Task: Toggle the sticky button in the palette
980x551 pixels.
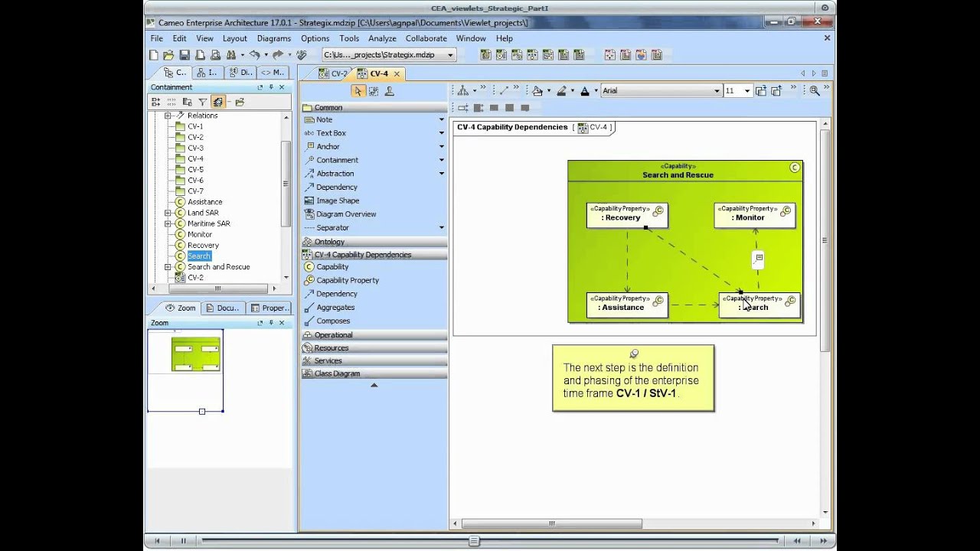Action: tap(374, 91)
